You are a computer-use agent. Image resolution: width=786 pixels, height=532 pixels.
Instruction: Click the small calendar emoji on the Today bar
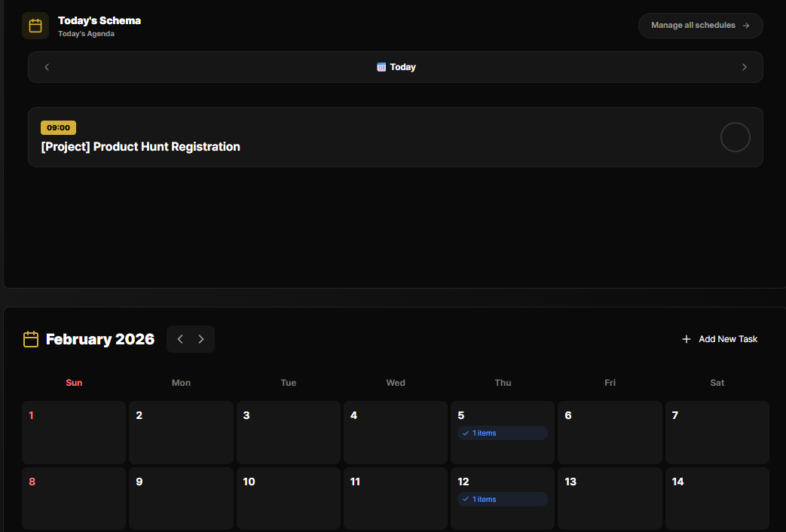[x=381, y=67]
